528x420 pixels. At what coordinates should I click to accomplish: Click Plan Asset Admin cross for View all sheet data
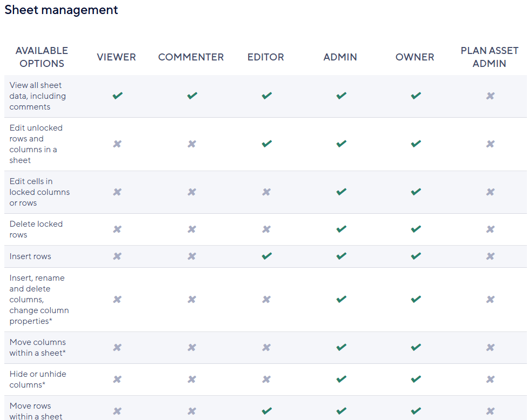click(490, 96)
